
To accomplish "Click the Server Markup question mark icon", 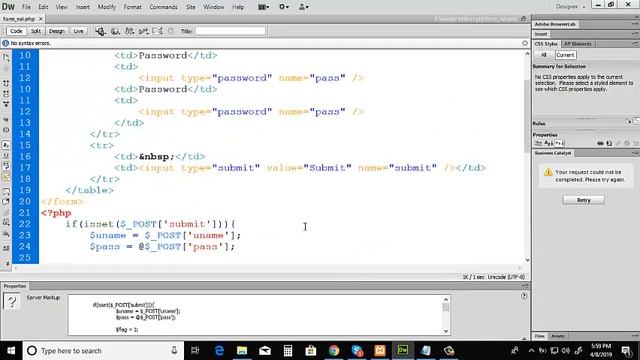I will point(12,302).
